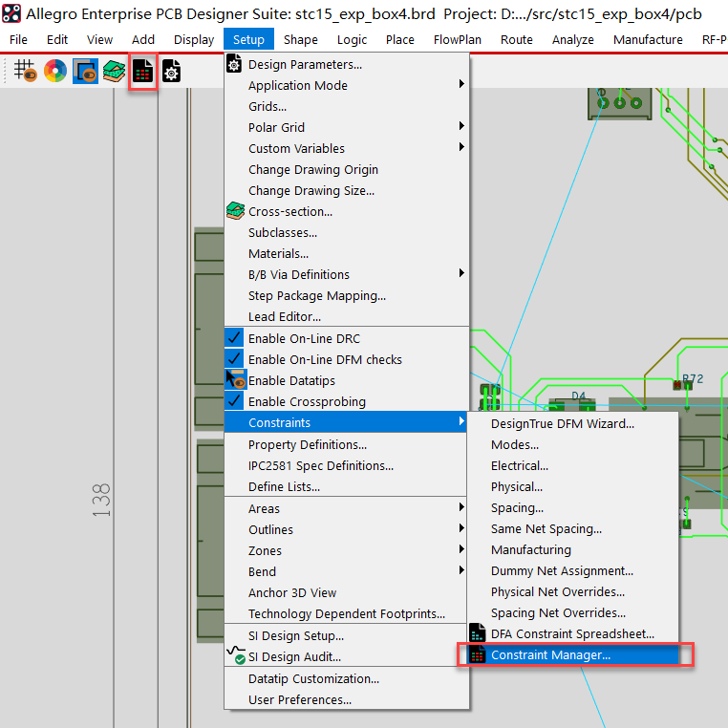
Task: Click the SI Design Audit icon
Action: tap(235, 656)
